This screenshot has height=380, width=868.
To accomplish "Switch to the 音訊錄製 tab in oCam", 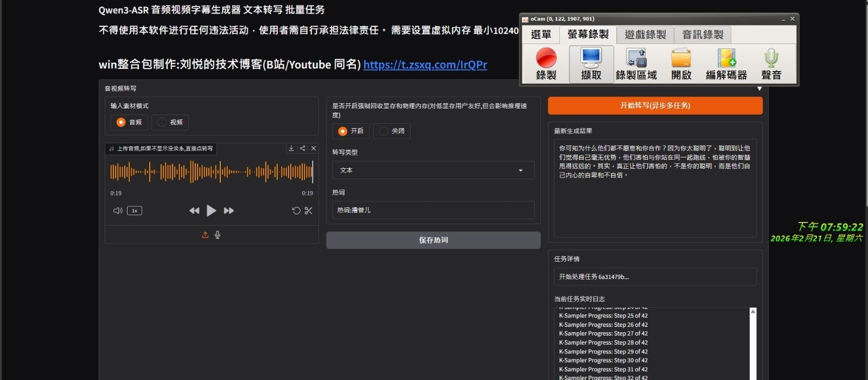I will click(703, 35).
